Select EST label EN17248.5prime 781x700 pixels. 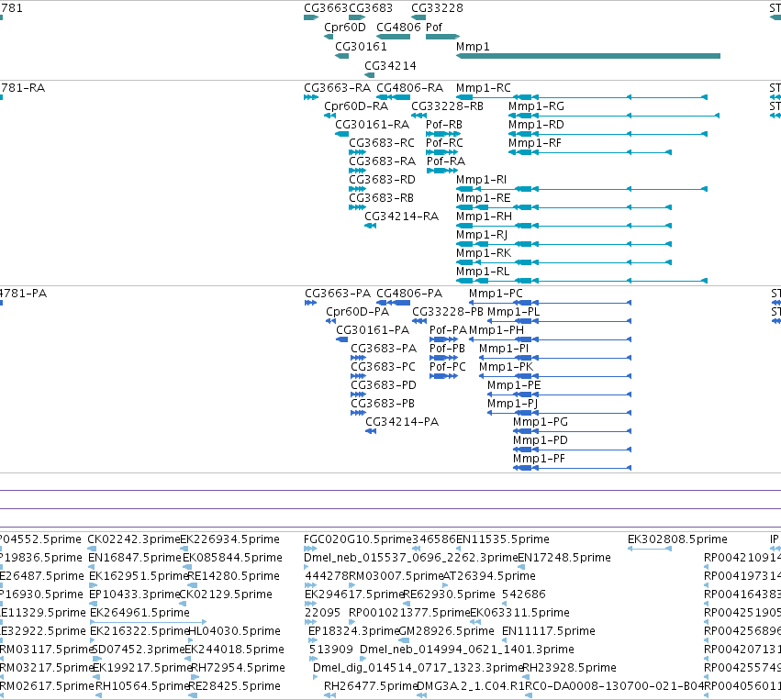(564, 558)
